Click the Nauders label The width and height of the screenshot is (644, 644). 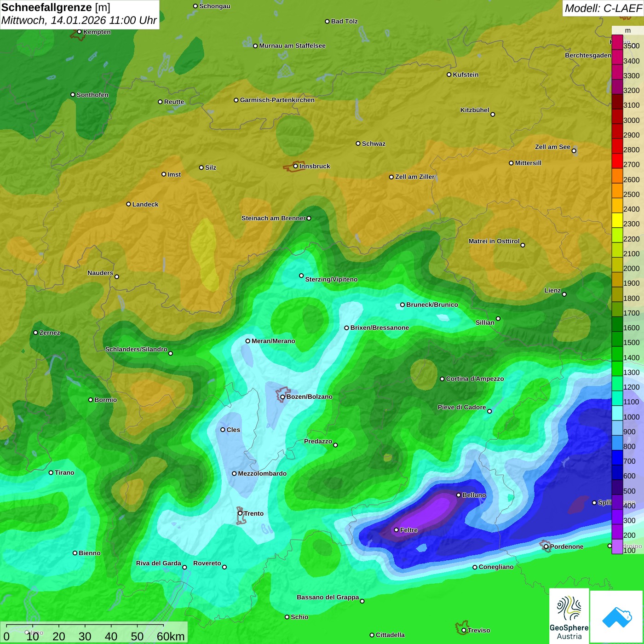pyautogui.click(x=100, y=273)
